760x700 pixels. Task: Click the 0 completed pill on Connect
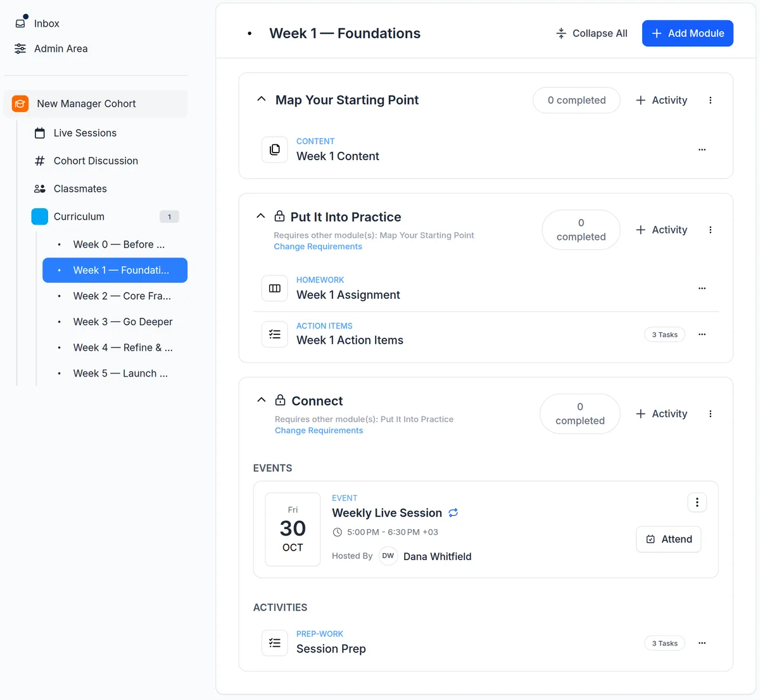579,414
